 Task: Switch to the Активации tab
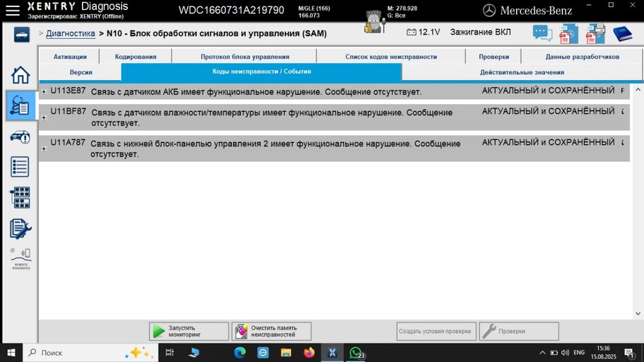70,57
